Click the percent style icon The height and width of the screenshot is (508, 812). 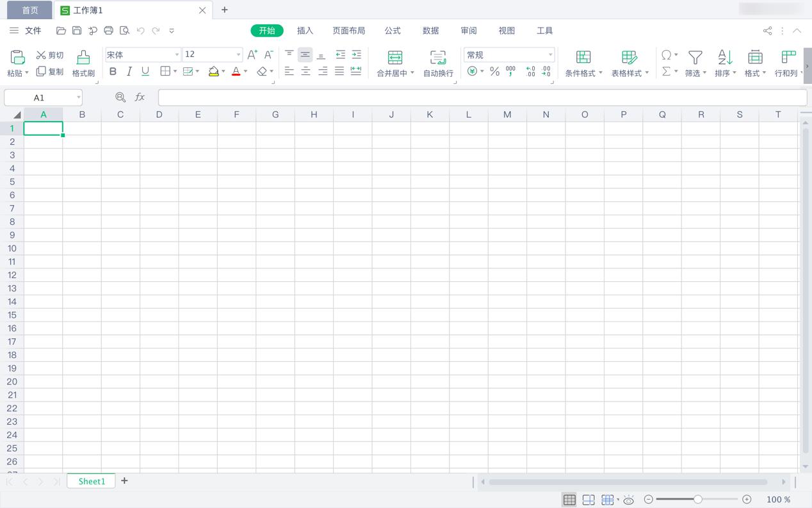pos(494,72)
